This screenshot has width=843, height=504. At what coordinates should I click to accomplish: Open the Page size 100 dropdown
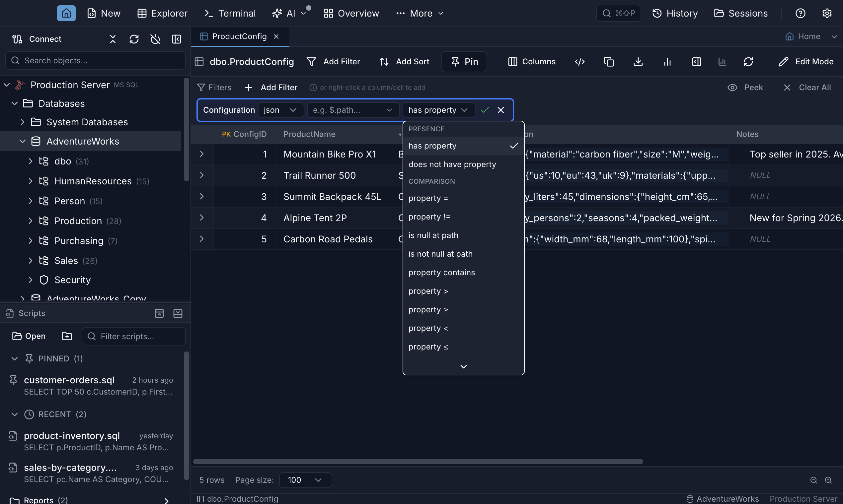(305, 480)
